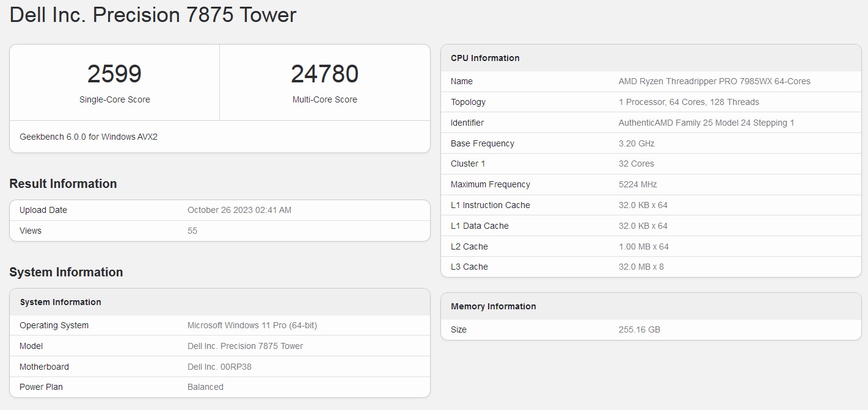Select '1 Processor, 64 Cores, 128 Threads' value
Image resolution: width=868 pixels, height=410 pixels.
point(689,102)
